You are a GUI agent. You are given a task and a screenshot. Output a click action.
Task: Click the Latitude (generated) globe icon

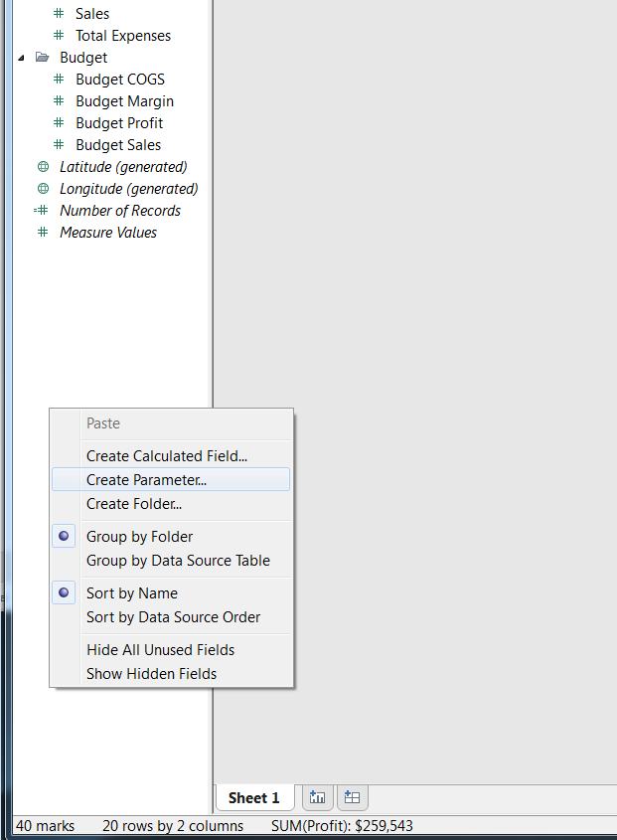(x=44, y=167)
